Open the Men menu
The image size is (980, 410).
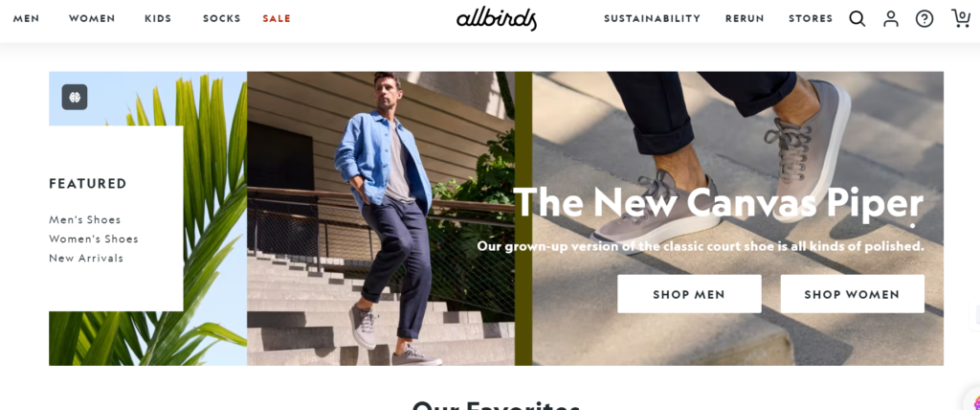click(26, 19)
